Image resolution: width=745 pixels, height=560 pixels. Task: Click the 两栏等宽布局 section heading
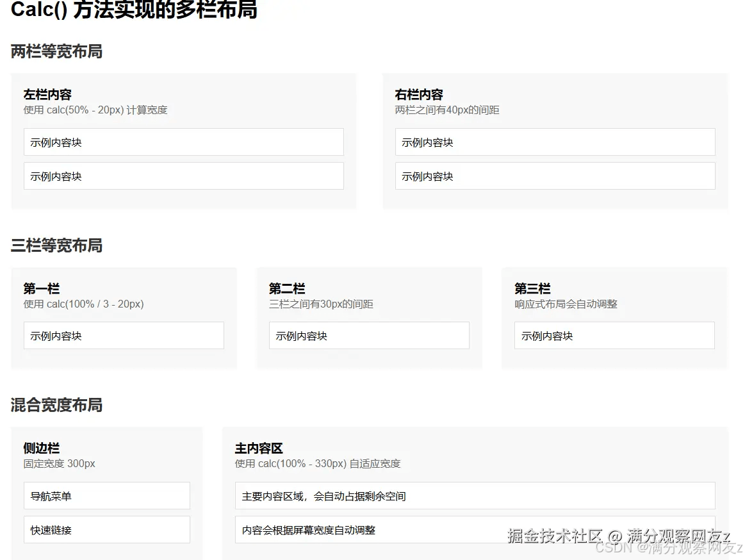point(56,52)
